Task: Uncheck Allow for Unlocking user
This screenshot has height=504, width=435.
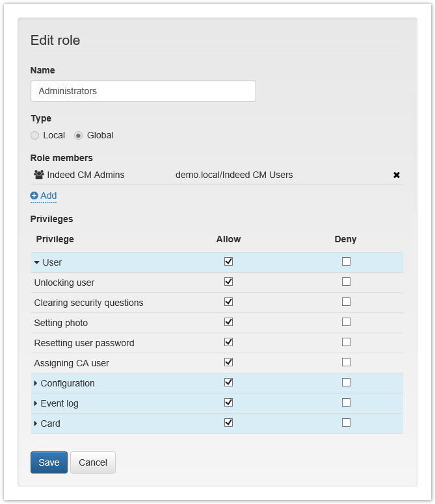Action: (x=228, y=282)
